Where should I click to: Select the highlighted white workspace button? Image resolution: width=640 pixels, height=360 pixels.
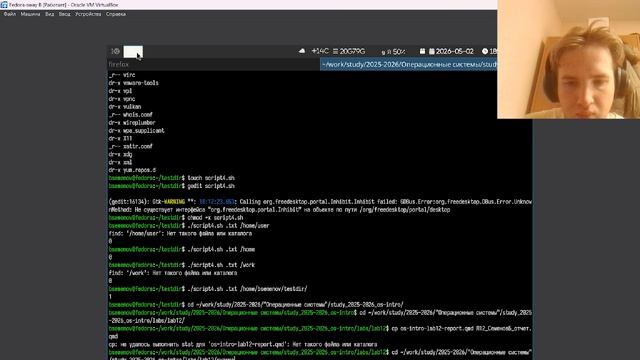pyautogui.click(x=133, y=51)
